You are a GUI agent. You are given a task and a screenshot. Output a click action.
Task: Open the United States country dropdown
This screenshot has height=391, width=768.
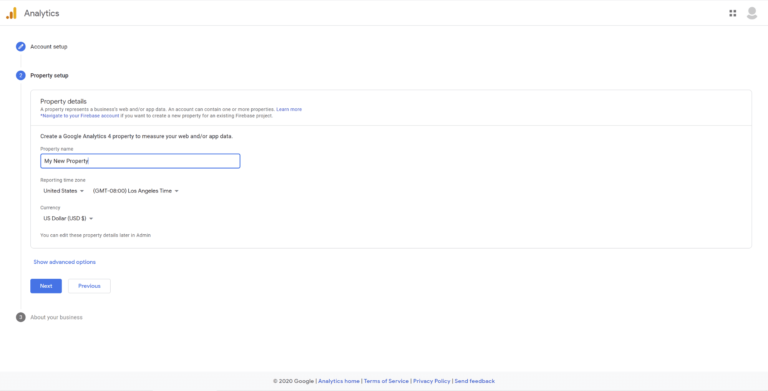pyautogui.click(x=64, y=191)
